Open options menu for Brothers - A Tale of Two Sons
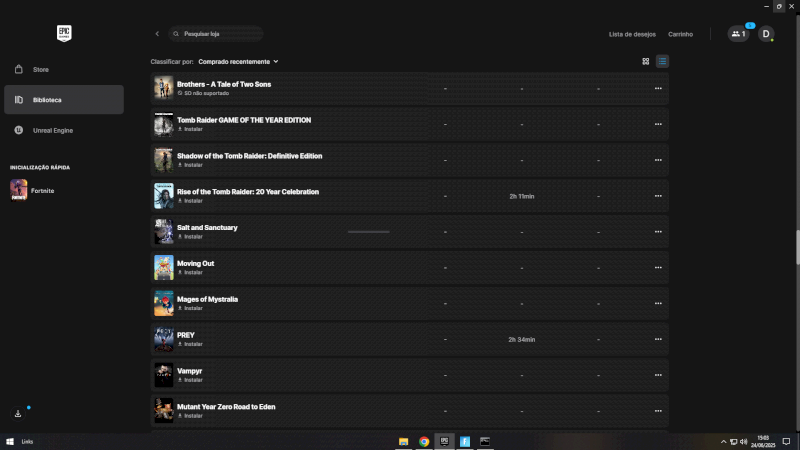Screen dimensions: 800x450 pyautogui.click(x=657, y=88)
